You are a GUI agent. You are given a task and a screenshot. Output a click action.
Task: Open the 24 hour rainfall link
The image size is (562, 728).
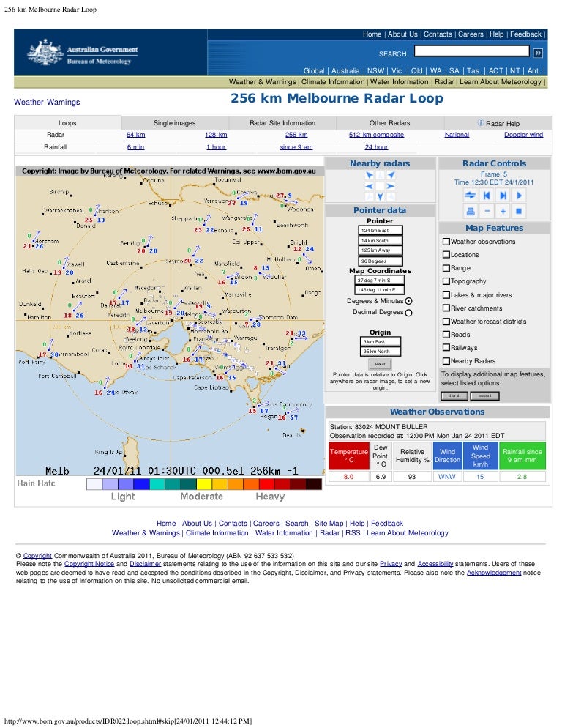pyautogui.click(x=376, y=147)
